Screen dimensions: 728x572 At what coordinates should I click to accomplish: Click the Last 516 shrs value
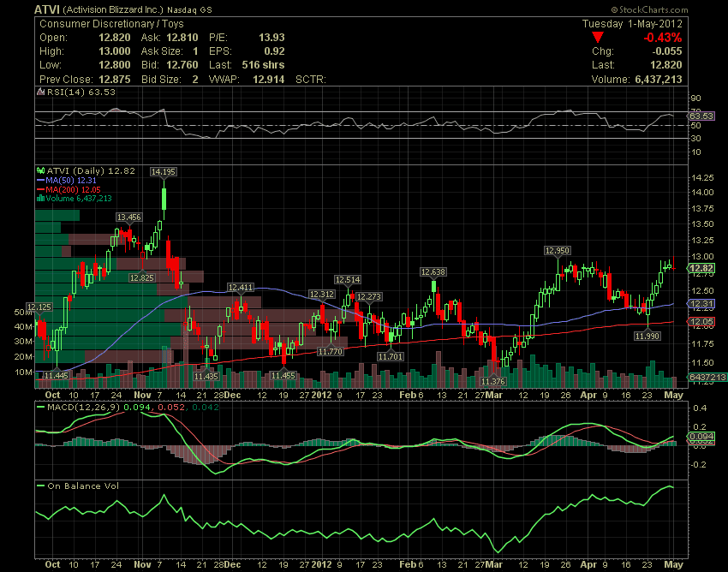(x=263, y=65)
